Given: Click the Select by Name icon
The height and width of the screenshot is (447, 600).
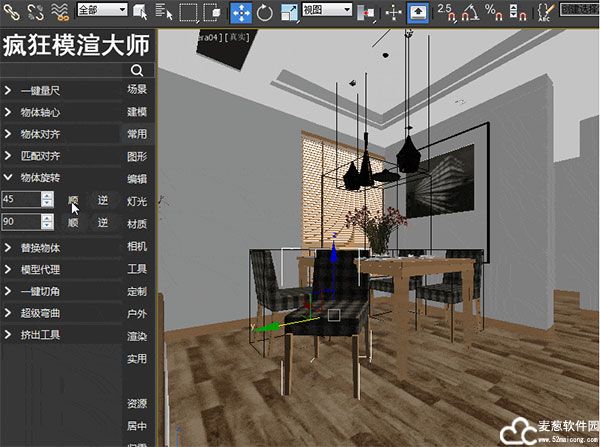Looking at the screenshot, I should (164, 12).
